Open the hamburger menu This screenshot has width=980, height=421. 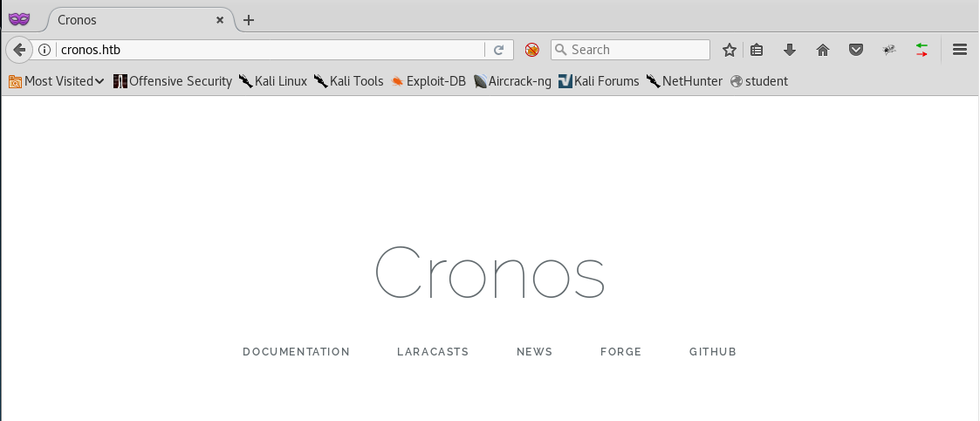coord(960,50)
